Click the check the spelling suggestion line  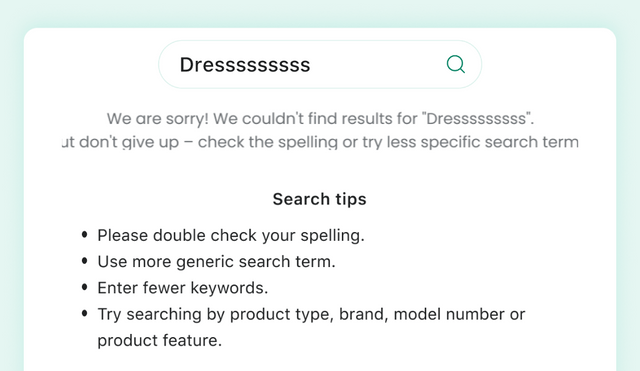(320, 142)
